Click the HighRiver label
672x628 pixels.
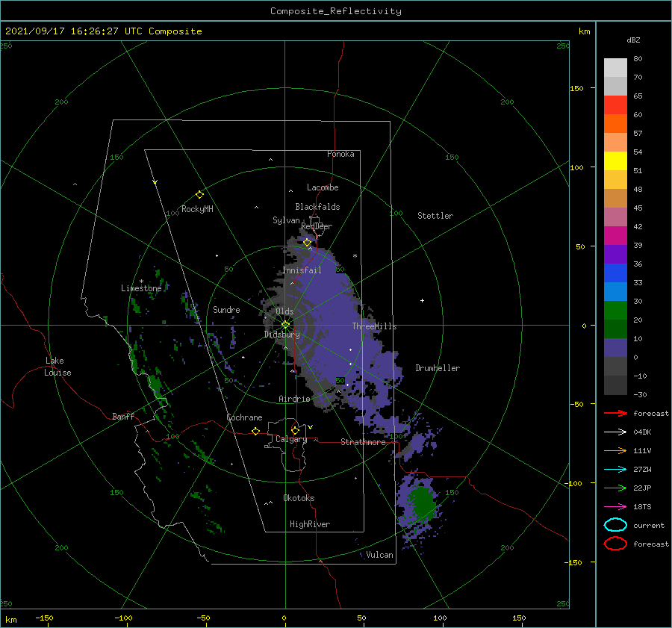click(x=310, y=524)
